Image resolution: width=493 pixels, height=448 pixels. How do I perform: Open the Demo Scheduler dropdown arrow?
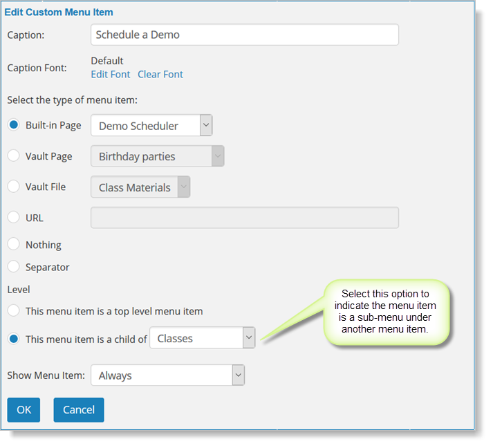pyautogui.click(x=206, y=125)
